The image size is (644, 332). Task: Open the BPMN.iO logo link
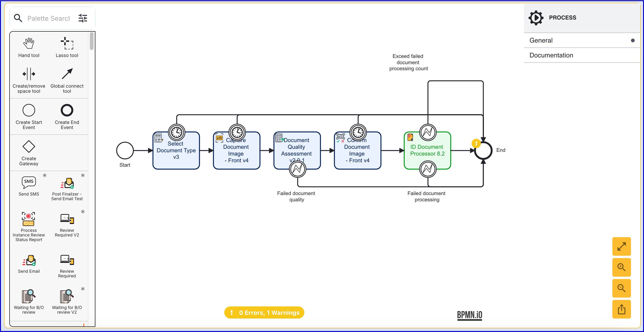coord(469,315)
